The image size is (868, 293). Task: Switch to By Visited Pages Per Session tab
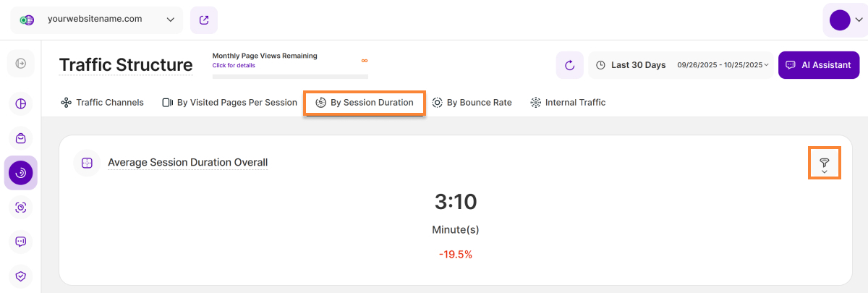[229, 103]
